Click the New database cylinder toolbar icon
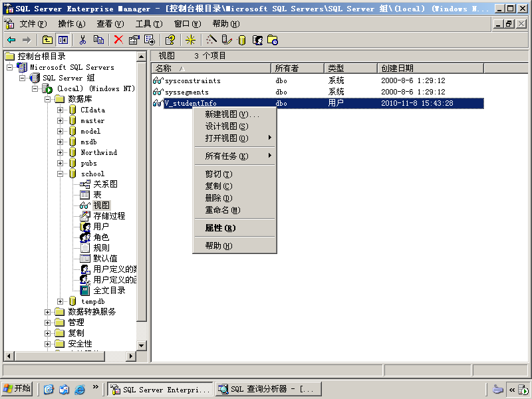 coord(242,40)
